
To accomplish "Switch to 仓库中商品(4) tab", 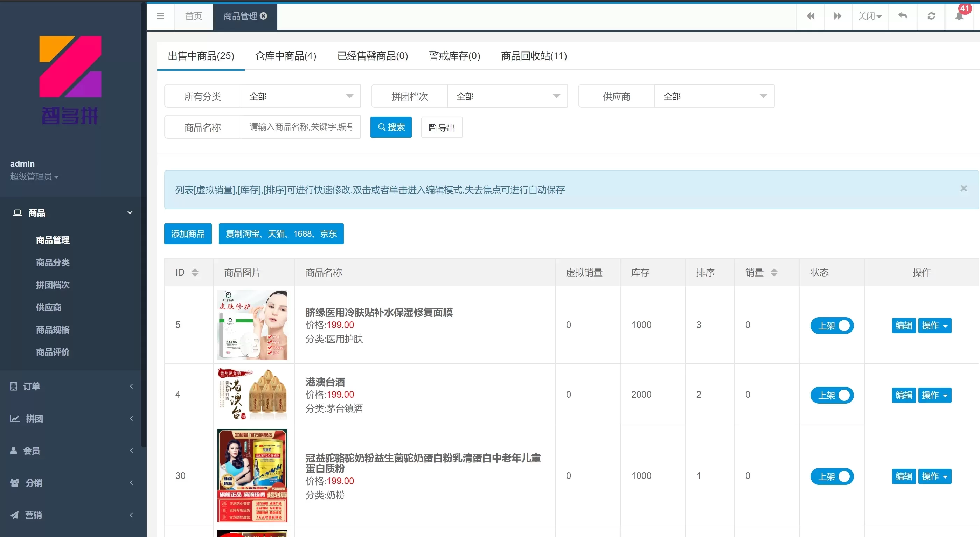I will [x=285, y=56].
